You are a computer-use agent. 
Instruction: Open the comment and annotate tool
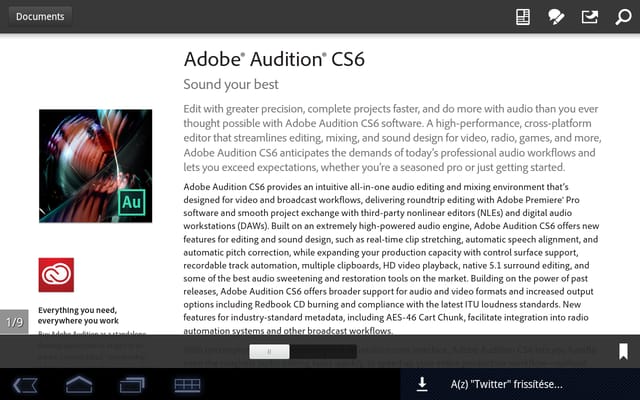click(556, 17)
